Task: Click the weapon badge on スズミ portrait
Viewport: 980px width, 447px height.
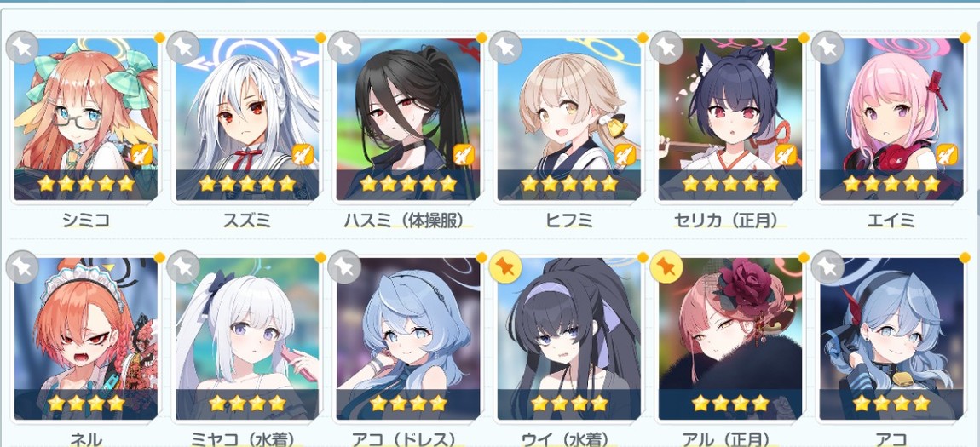Action: [x=303, y=154]
